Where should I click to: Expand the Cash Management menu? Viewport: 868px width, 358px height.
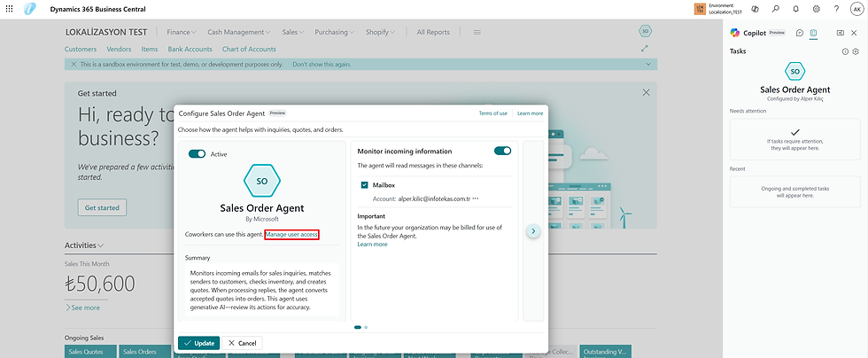tap(239, 32)
